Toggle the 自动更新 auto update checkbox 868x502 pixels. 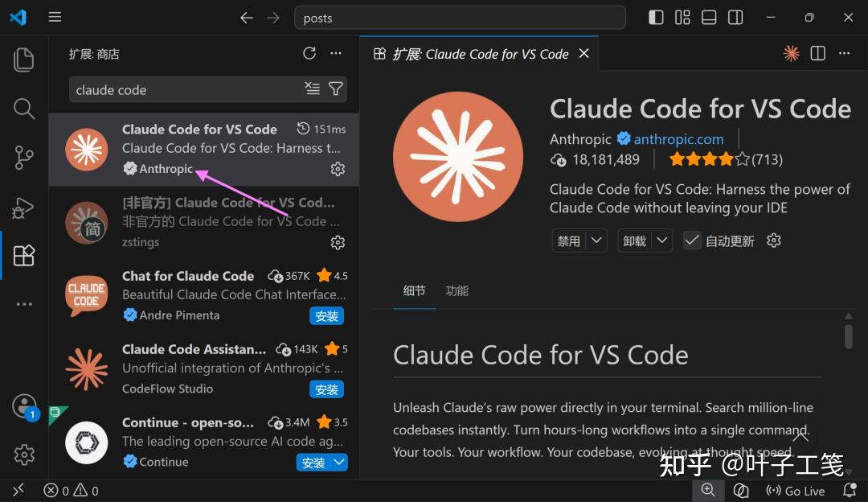pyautogui.click(x=692, y=241)
